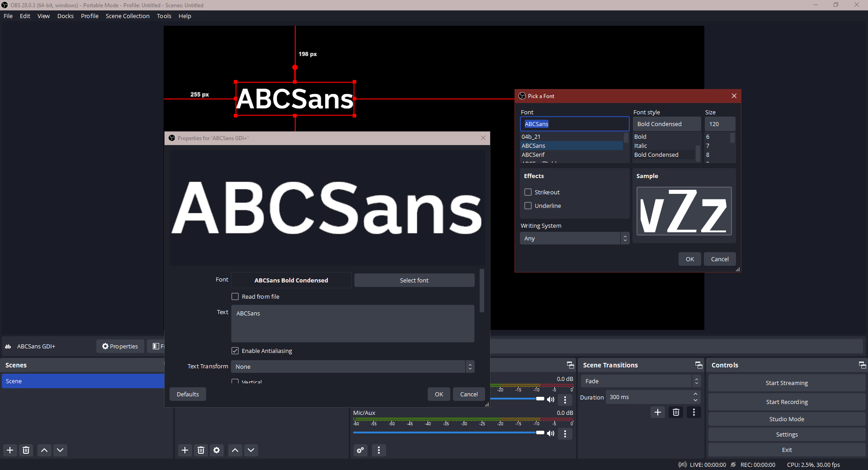This screenshot has width=868, height=470.
Task: Open the Edit menu
Action: click(x=25, y=16)
